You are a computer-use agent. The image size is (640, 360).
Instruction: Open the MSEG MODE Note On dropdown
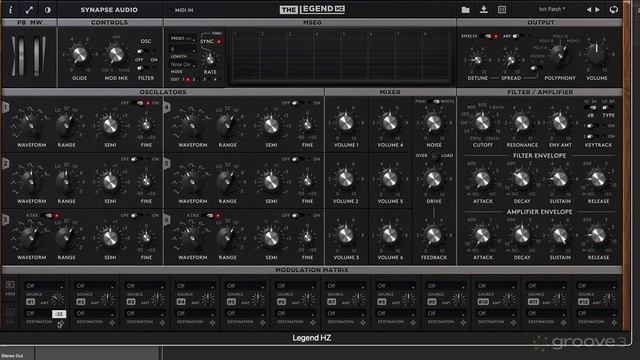[182, 64]
